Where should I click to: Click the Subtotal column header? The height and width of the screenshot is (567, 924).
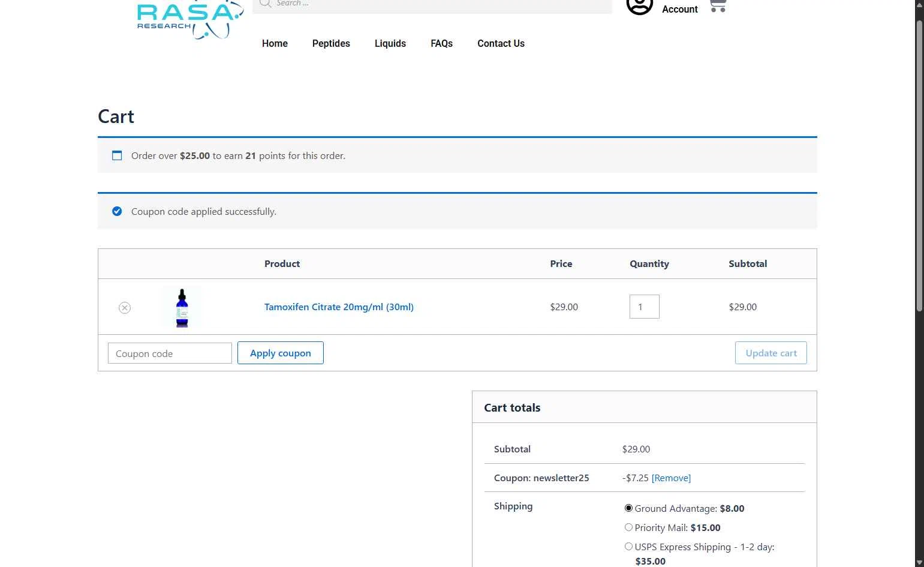point(748,263)
